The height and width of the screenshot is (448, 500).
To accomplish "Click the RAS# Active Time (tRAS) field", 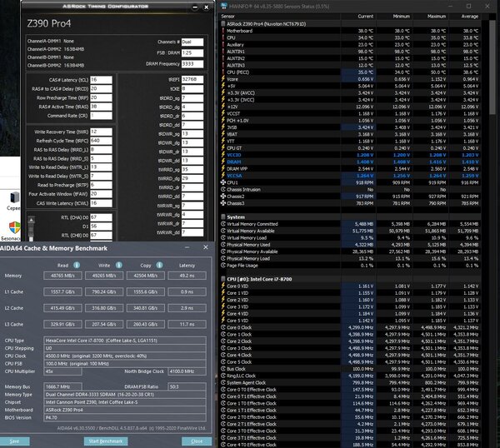I will point(101,107).
